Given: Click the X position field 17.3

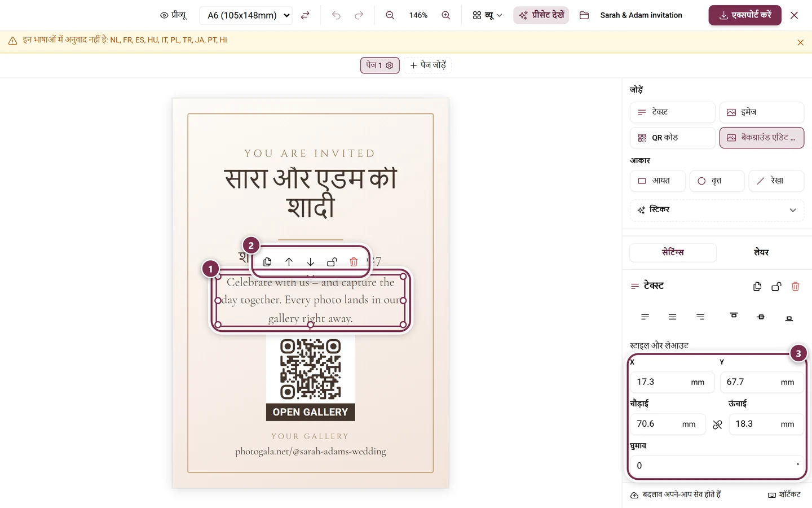Looking at the screenshot, I should coord(672,382).
